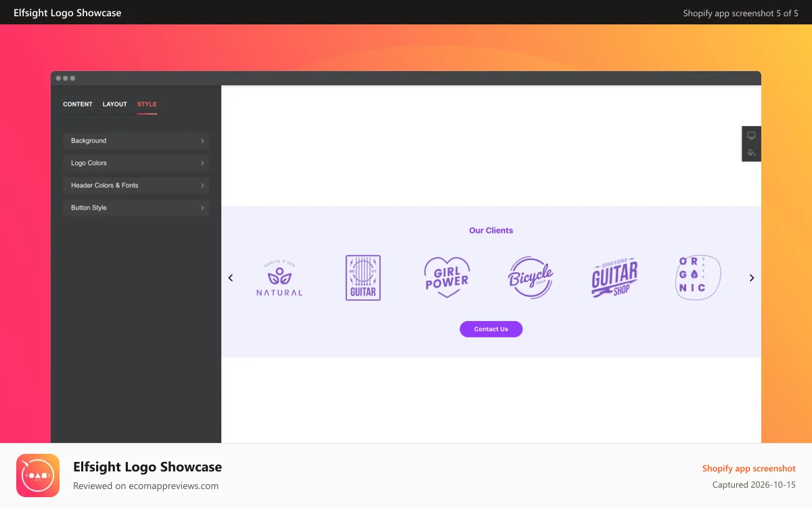This screenshot has width=812, height=508.
Task: Click 'Shopify app screenshot 5 of 5' text
Action: point(741,13)
